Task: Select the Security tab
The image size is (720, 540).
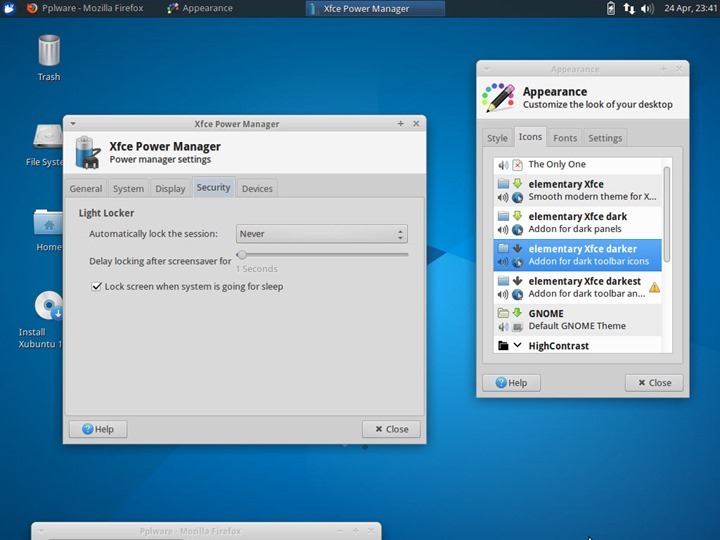Action: coord(214,187)
